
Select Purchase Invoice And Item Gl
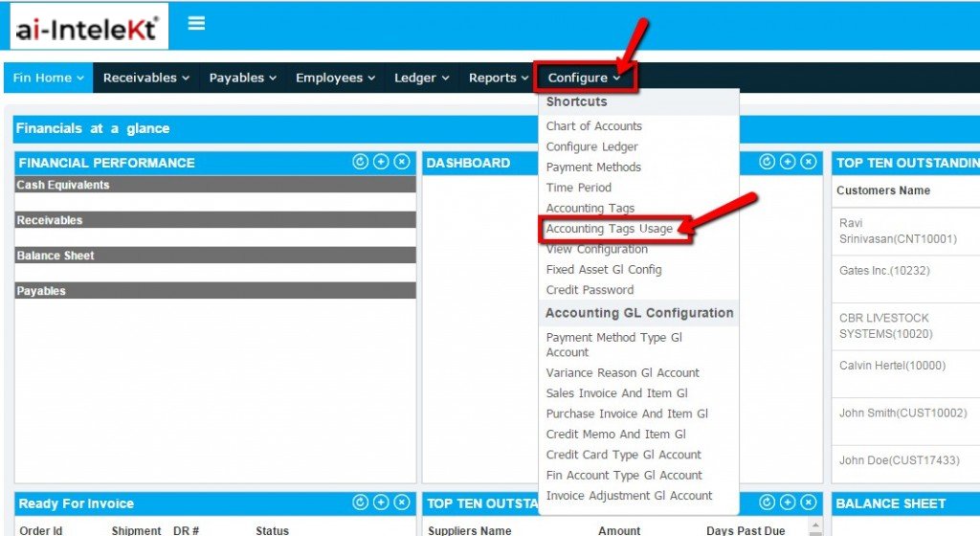coord(627,413)
